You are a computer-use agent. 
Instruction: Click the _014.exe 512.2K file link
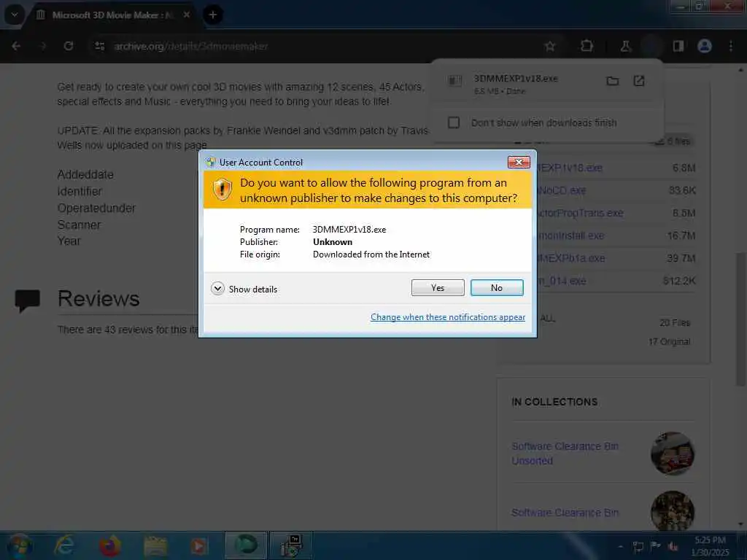click(562, 281)
